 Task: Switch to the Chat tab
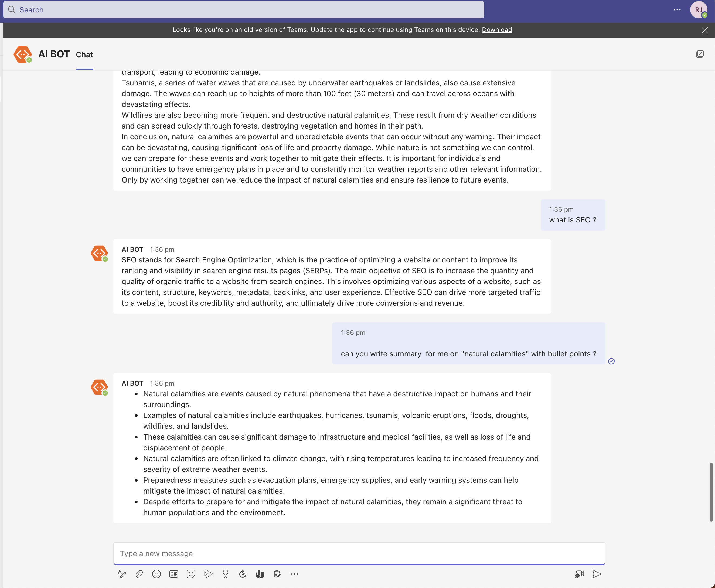[x=84, y=55]
